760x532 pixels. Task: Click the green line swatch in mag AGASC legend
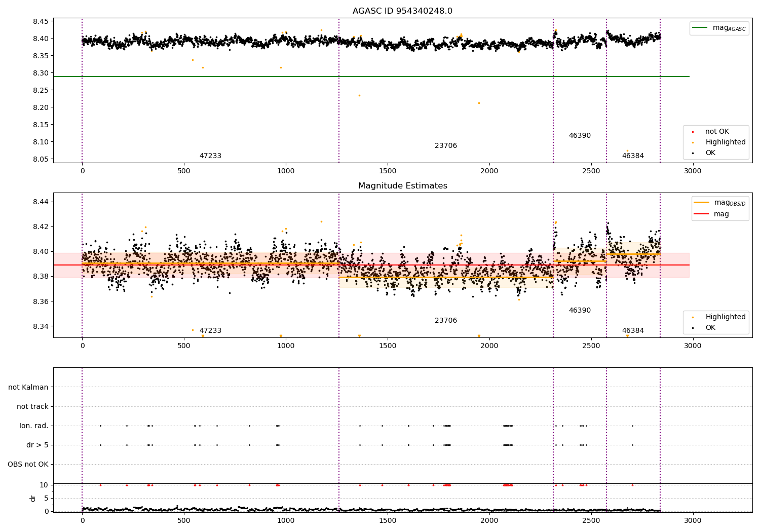[700, 28]
